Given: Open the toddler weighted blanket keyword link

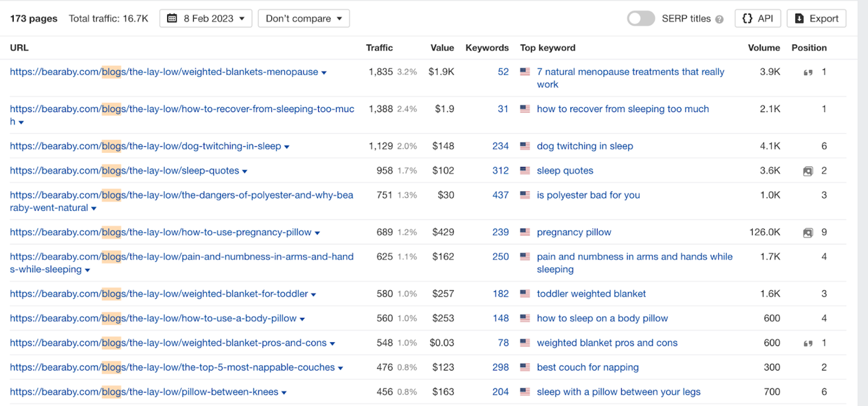Looking at the screenshot, I should [591, 294].
